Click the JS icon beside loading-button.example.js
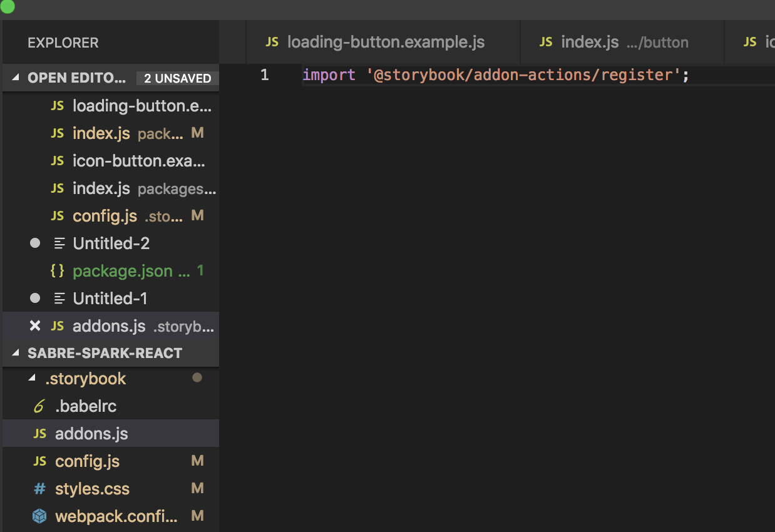This screenshot has width=775, height=532. click(57, 105)
